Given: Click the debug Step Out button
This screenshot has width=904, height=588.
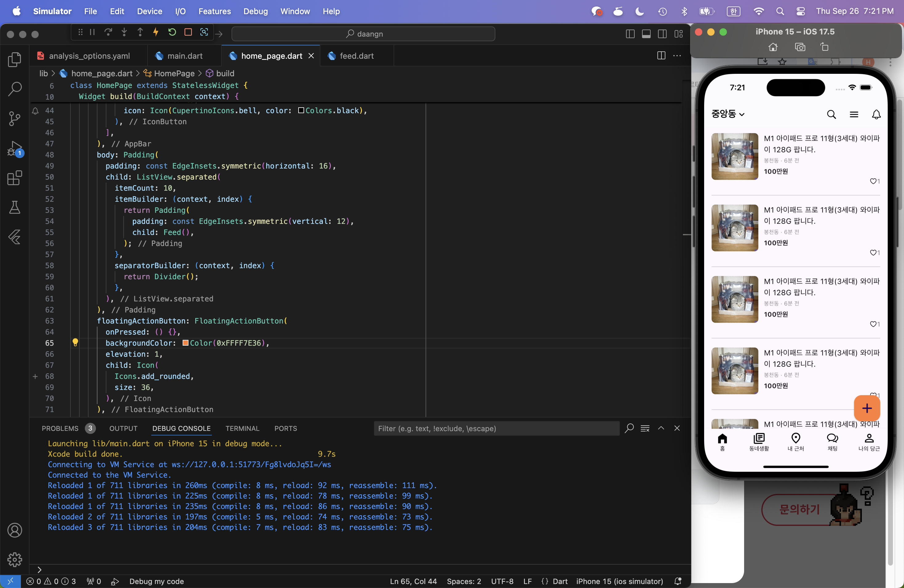Looking at the screenshot, I should [x=140, y=32].
